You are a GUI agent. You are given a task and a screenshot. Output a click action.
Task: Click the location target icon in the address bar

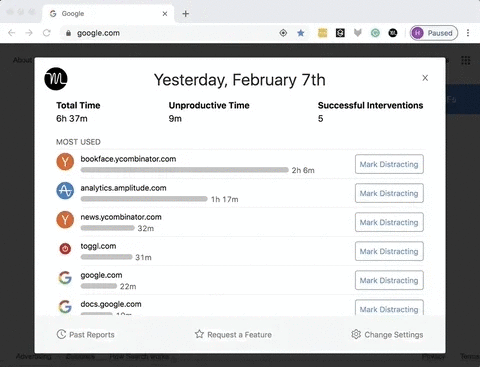(x=283, y=33)
